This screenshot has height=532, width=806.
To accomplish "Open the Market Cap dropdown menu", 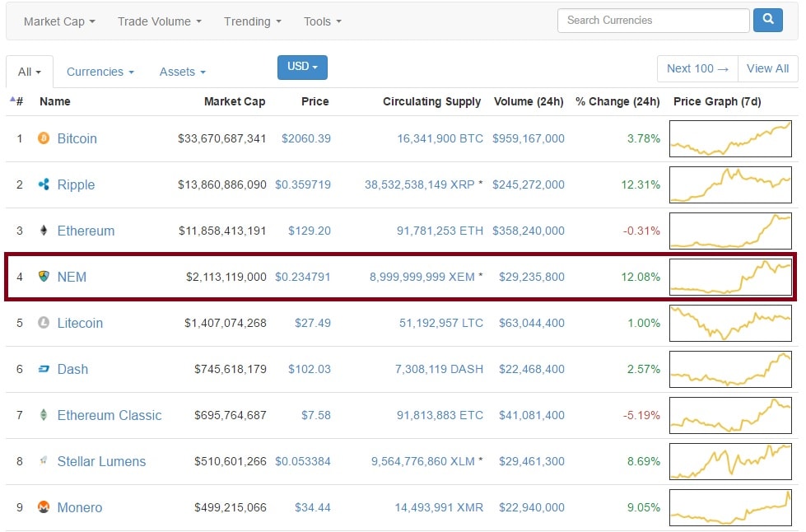I will 58,21.
